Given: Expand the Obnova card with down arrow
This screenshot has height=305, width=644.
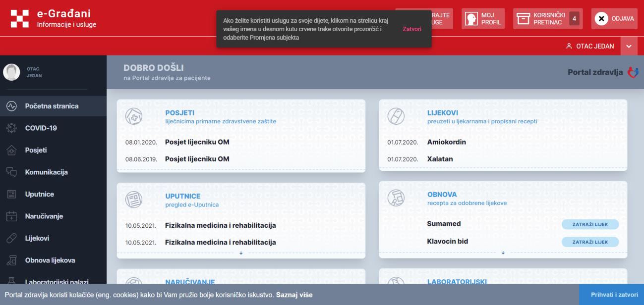Looking at the screenshot, I should pyautogui.click(x=503, y=253).
